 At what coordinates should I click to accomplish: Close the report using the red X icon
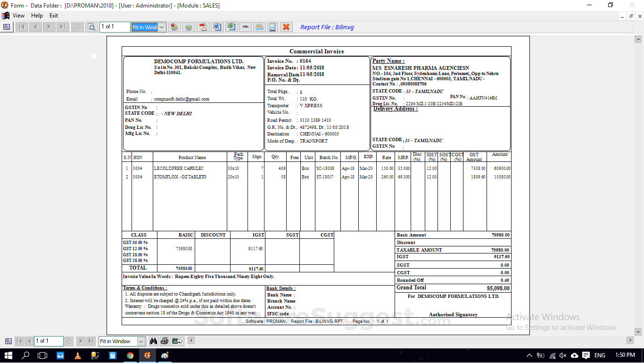pos(287,27)
